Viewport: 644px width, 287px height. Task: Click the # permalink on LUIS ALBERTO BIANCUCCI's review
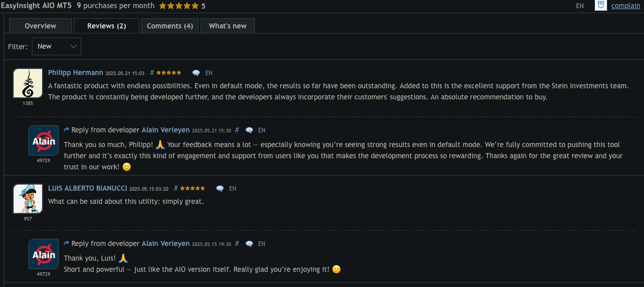click(x=176, y=189)
